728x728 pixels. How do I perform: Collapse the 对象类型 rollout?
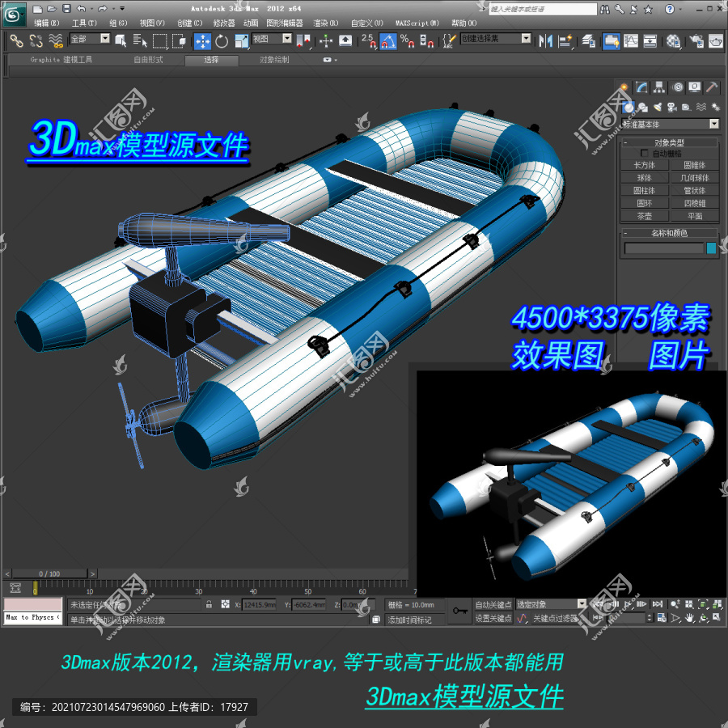click(x=669, y=142)
